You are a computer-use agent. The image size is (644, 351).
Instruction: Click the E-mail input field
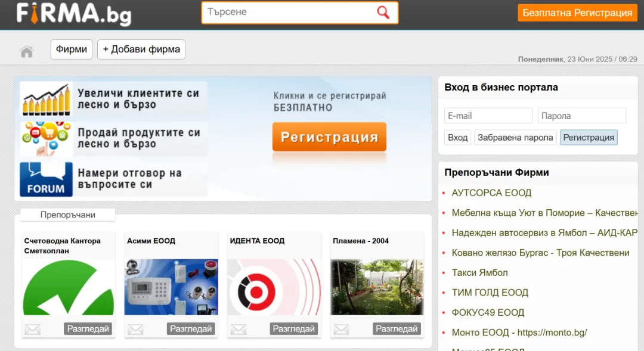(488, 116)
